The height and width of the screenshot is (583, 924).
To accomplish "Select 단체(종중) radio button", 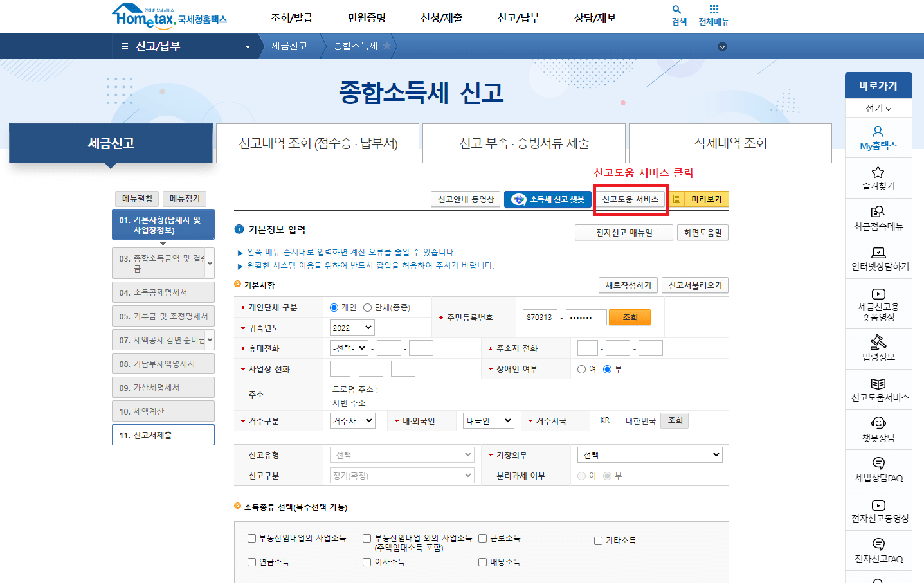I will point(367,308).
